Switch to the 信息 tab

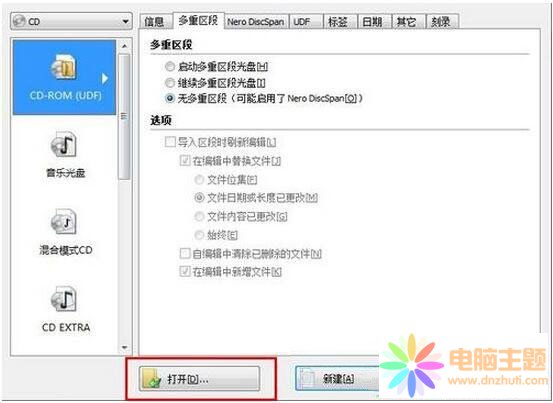pyautogui.click(x=155, y=22)
